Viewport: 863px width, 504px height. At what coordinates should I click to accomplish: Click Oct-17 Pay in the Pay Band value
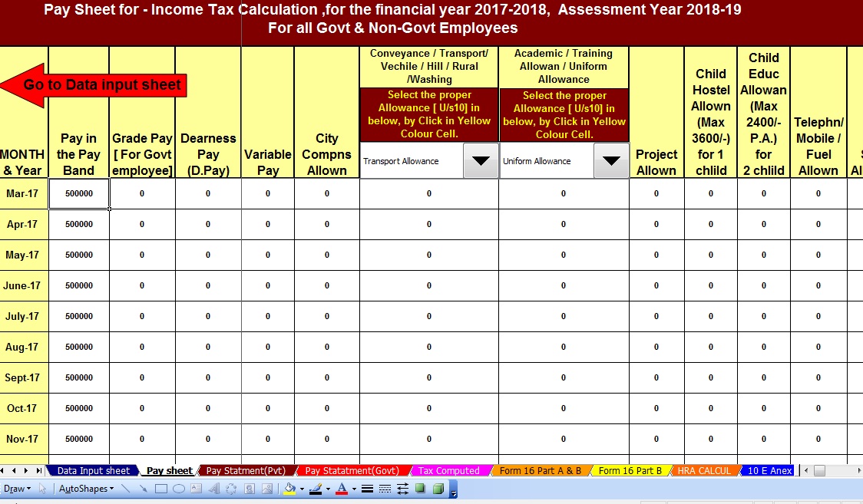pyautogui.click(x=79, y=408)
